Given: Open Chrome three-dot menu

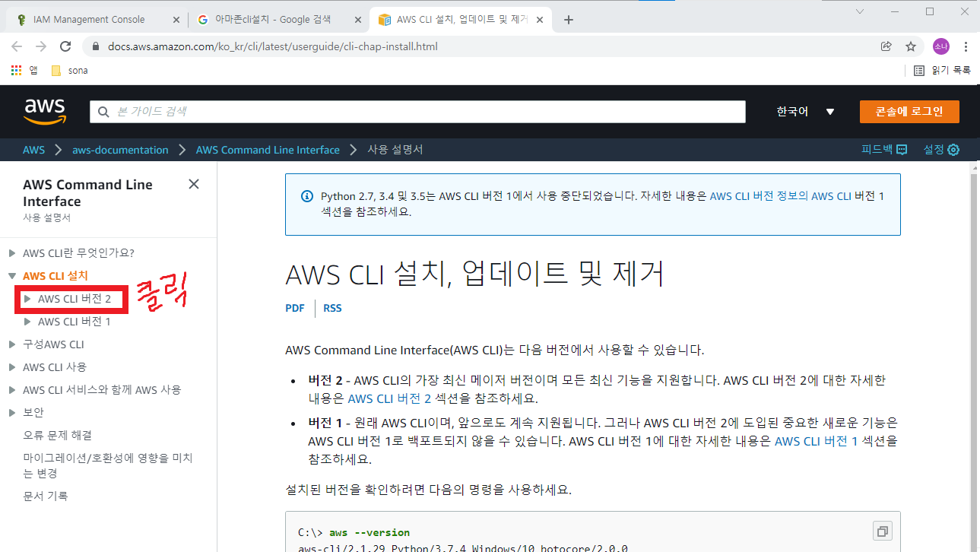Looking at the screenshot, I should coord(964,46).
